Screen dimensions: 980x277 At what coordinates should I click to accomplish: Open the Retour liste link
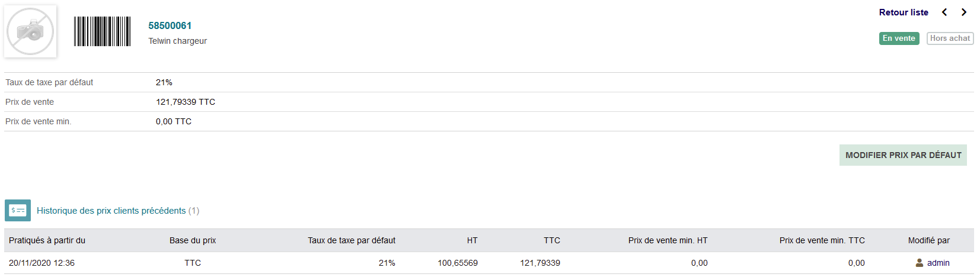tap(904, 12)
